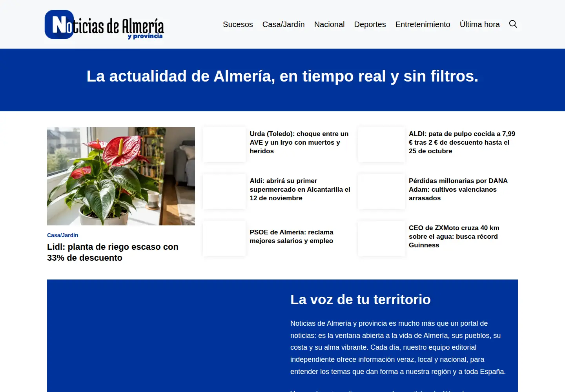Click the heading "La voz de tu territorio"

(x=361, y=299)
